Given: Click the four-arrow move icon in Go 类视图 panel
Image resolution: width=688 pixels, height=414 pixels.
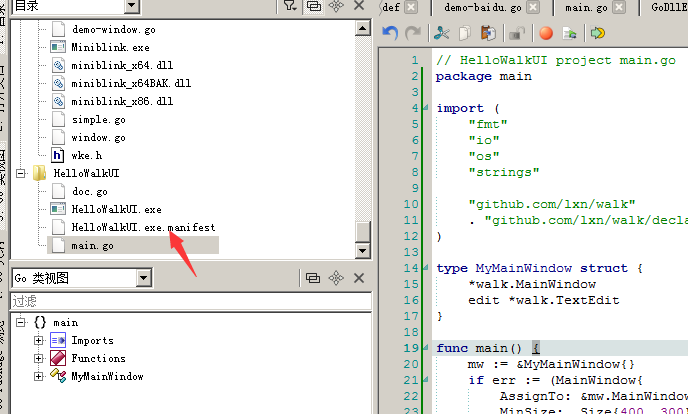Looking at the screenshot, I should (x=336, y=278).
